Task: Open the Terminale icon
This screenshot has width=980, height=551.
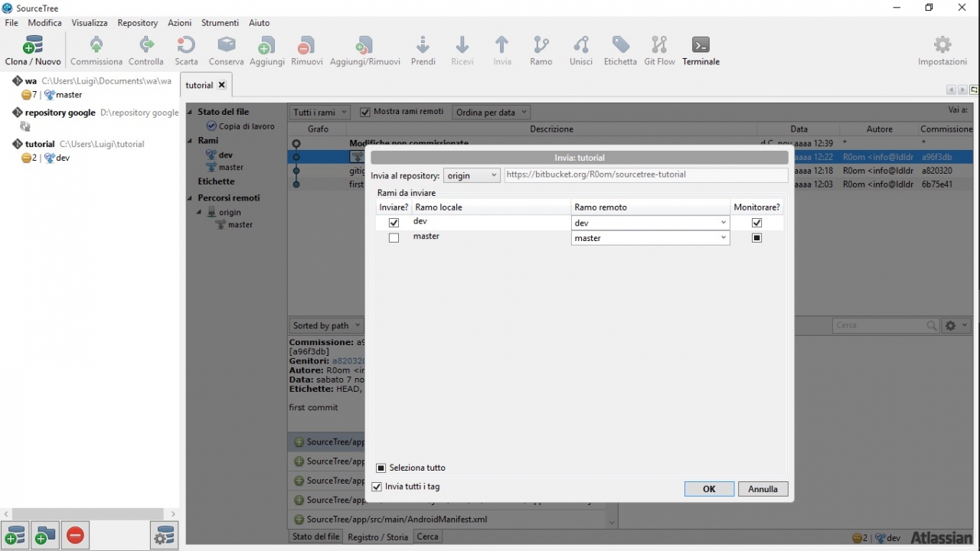Action: [x=701, y=51]
